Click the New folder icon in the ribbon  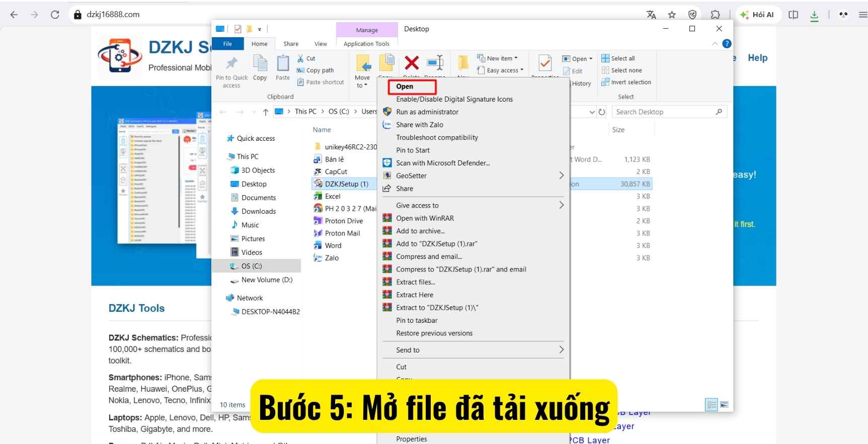(463, 62)
